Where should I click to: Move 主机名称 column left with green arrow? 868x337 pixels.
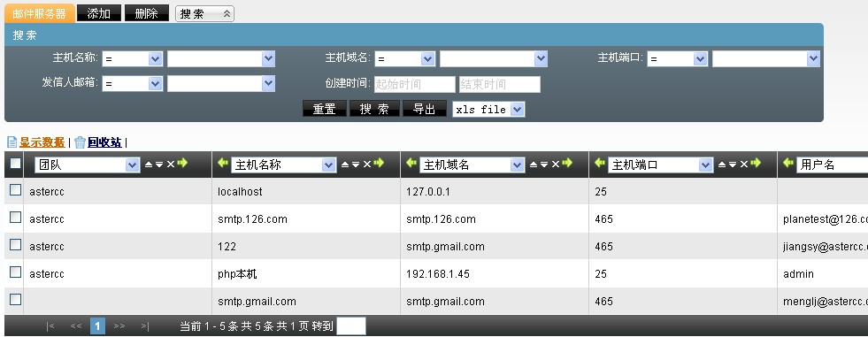click(223, 164)
